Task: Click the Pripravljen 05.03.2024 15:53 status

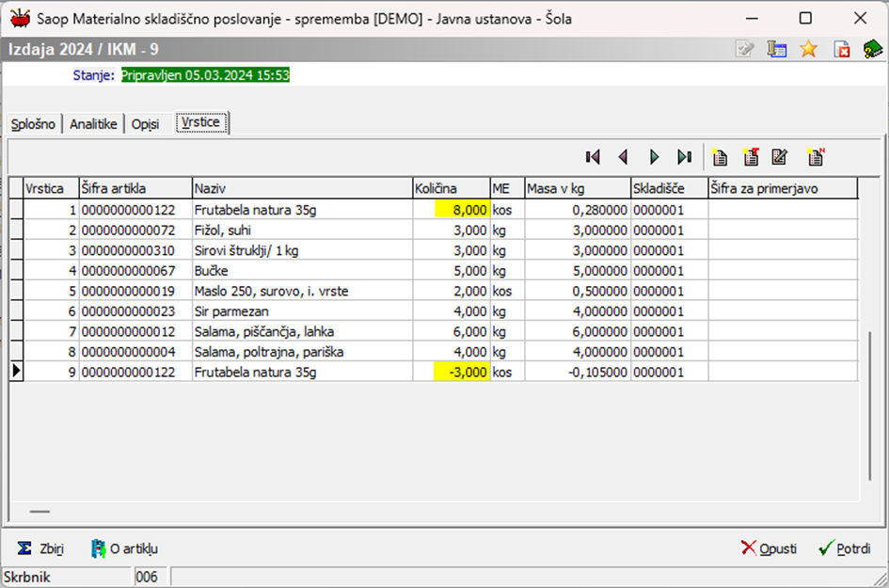Action: 205,75
